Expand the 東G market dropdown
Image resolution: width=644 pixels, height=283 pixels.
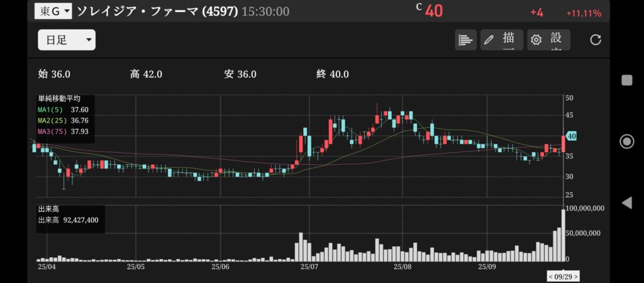(x=53, y=11)
